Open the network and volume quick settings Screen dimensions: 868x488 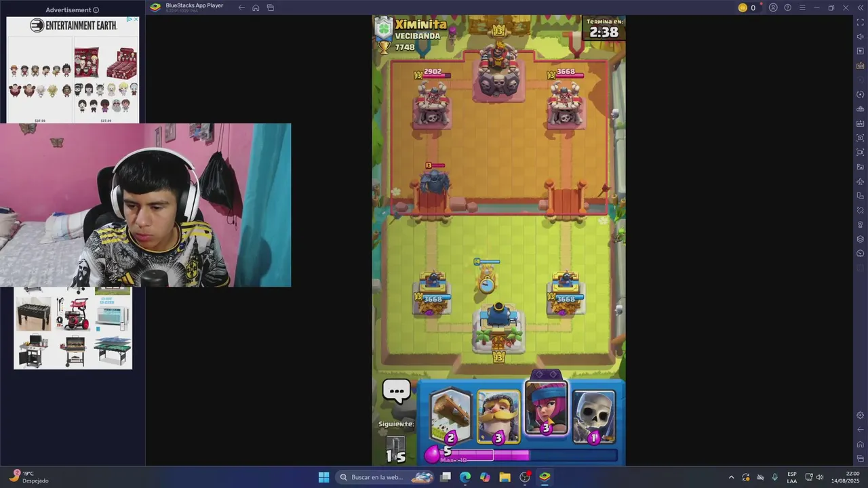814,477
